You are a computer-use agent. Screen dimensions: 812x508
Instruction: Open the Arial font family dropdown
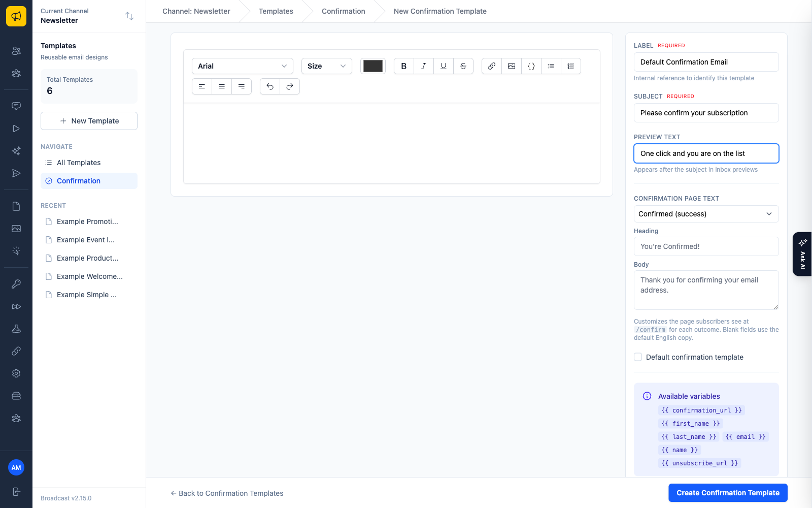tap(243, 66)
